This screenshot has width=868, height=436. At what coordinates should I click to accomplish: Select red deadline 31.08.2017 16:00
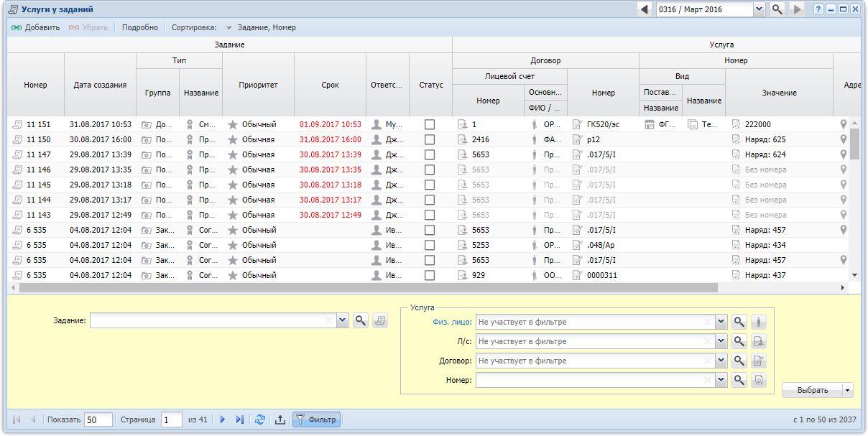click(330, 139)
